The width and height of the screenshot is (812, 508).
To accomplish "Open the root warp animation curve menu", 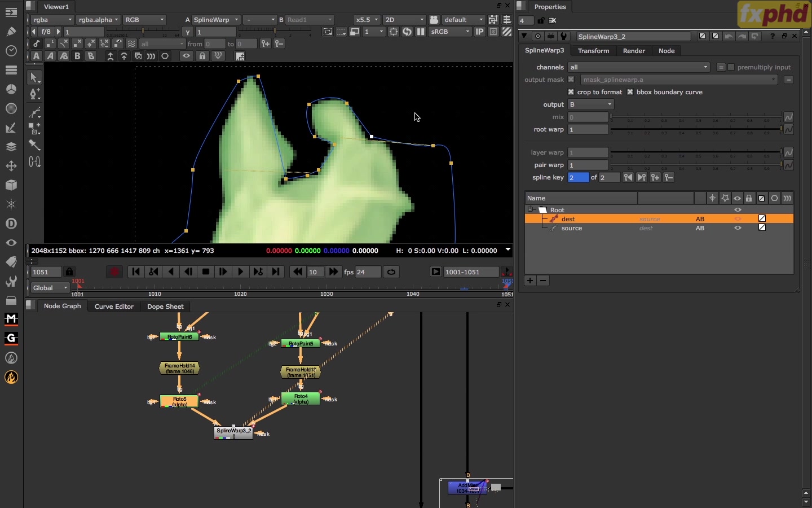I will coord(789,130).
